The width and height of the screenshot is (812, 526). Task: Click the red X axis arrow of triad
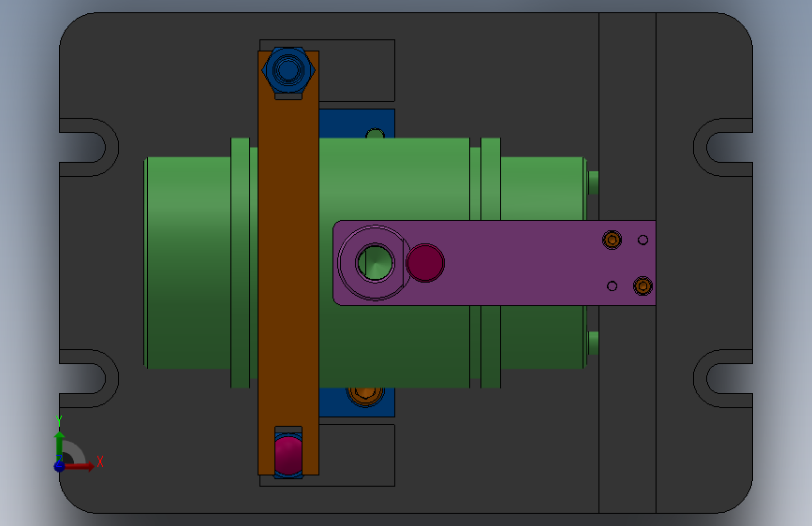[x=79, y=466]
